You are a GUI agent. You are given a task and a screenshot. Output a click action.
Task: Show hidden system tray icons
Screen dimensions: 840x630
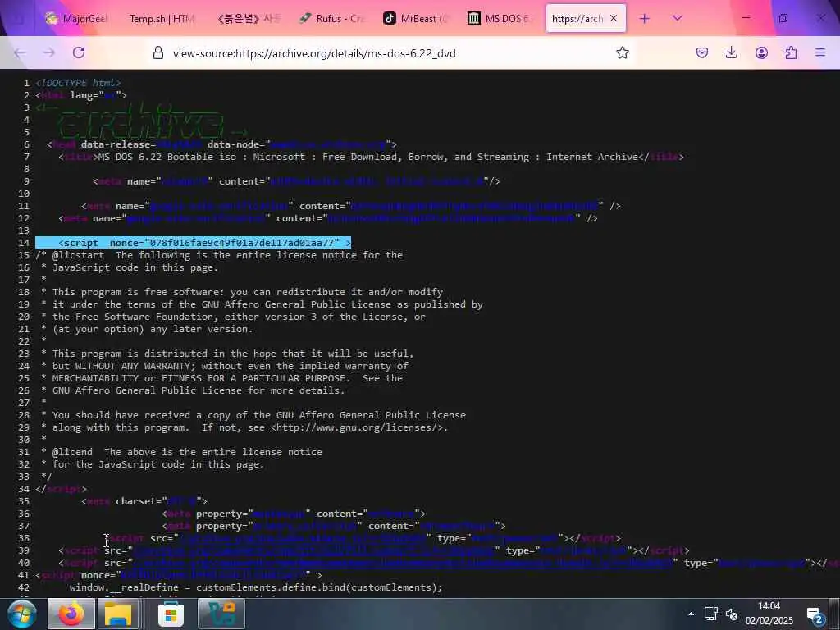[x=691, y=614]
